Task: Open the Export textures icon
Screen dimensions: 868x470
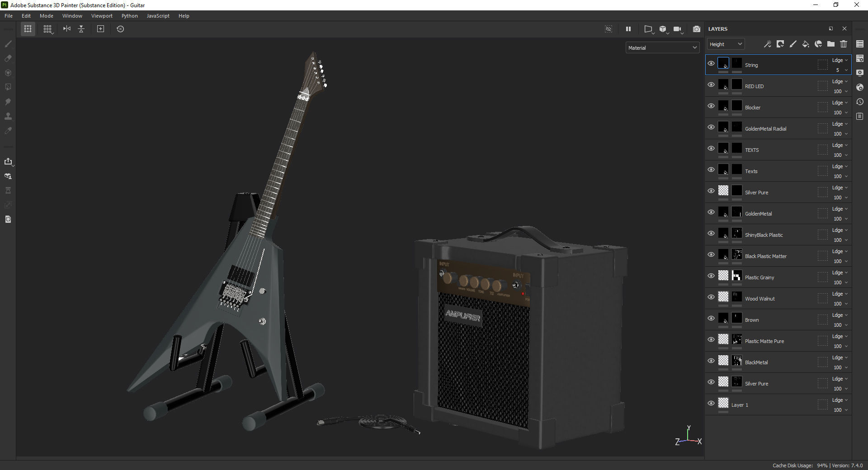Action: pos(8,161)
